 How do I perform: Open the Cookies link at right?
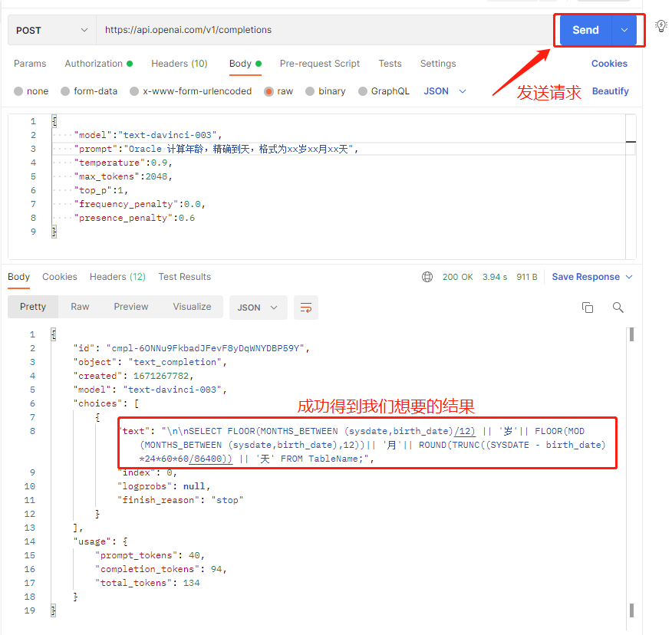[609, 64]
